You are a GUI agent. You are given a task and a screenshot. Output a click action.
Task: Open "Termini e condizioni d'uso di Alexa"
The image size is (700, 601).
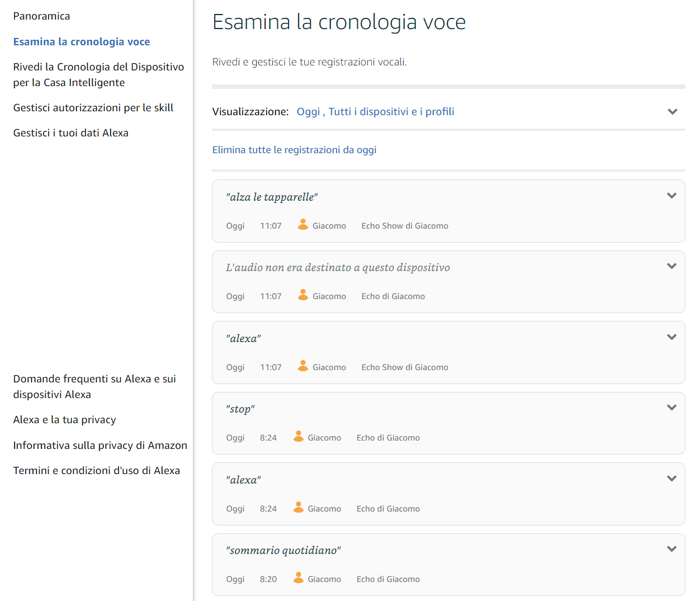click(97, 471)
